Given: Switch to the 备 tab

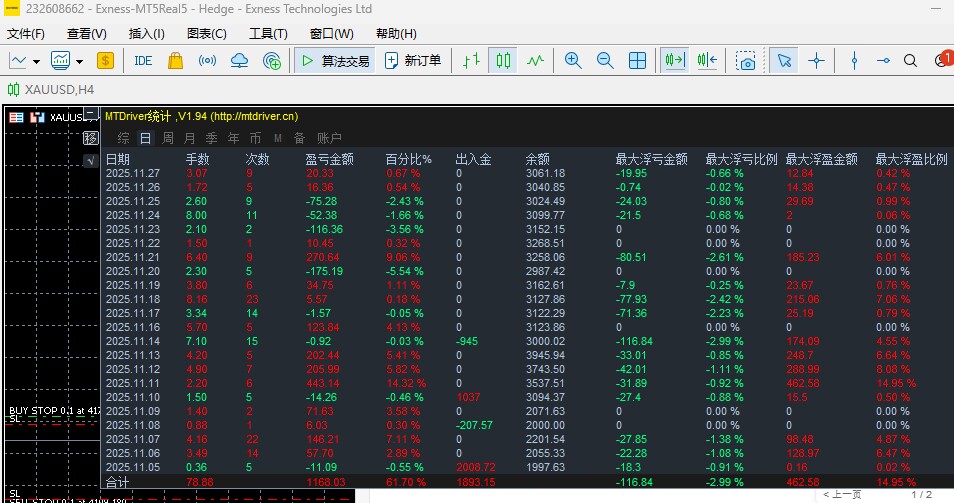Looking at the screenshot, I should [x=299, y=138].
